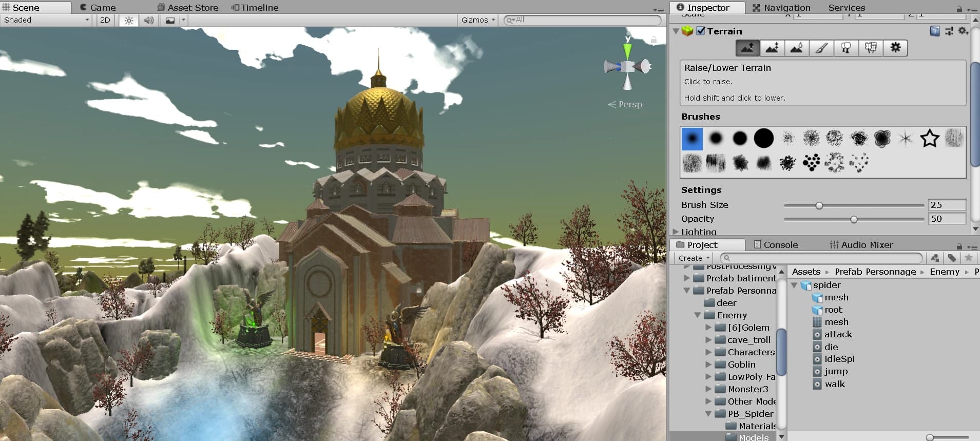This screenshot has height=441, width=980.
Task: Select the Raise/Lower Terrain tool
Action: click(x=747, y=48)
